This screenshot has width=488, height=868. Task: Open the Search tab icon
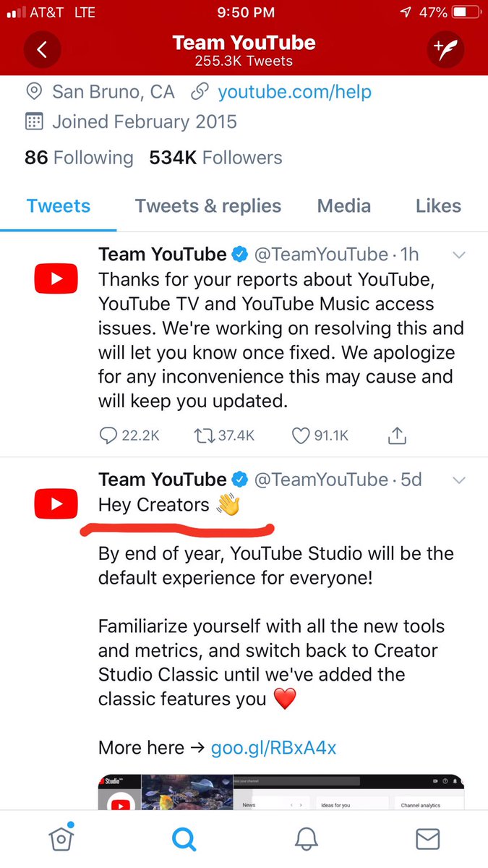pos(184,839)
